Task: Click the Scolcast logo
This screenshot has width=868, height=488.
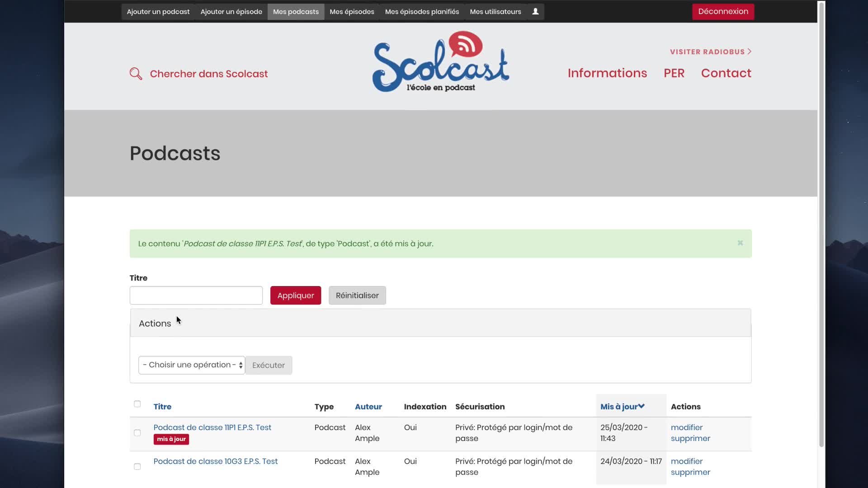Action: pyautogui.click(x=440, y=62)
